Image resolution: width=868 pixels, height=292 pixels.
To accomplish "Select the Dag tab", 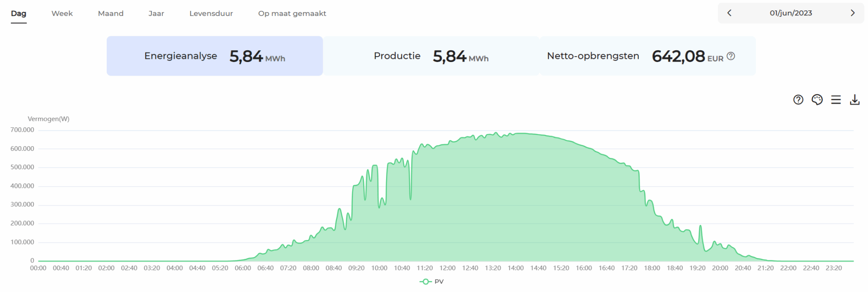I will coord(19,14).
